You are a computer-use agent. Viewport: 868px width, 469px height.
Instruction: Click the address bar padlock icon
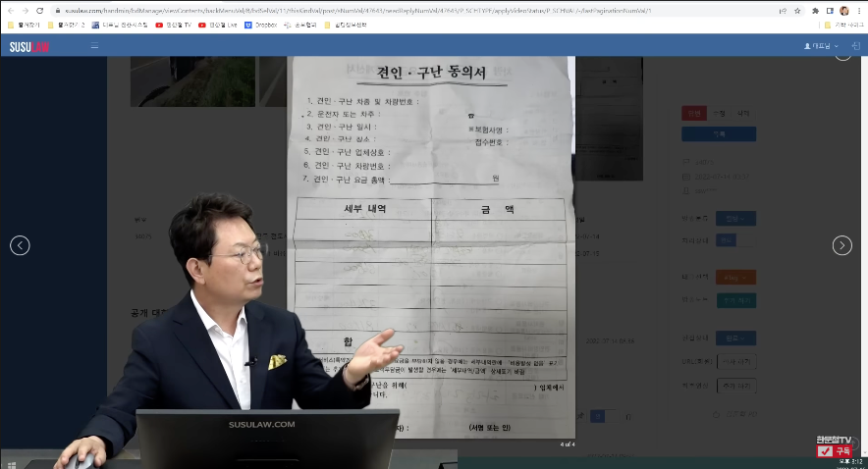pyautogui.click(x=58, y=11)
